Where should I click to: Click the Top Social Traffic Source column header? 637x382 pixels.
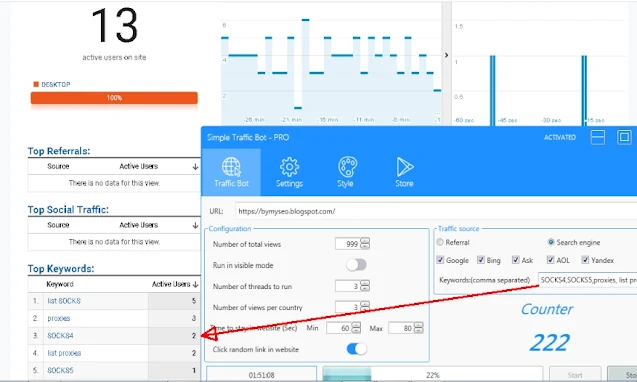(x=58, y=225)
